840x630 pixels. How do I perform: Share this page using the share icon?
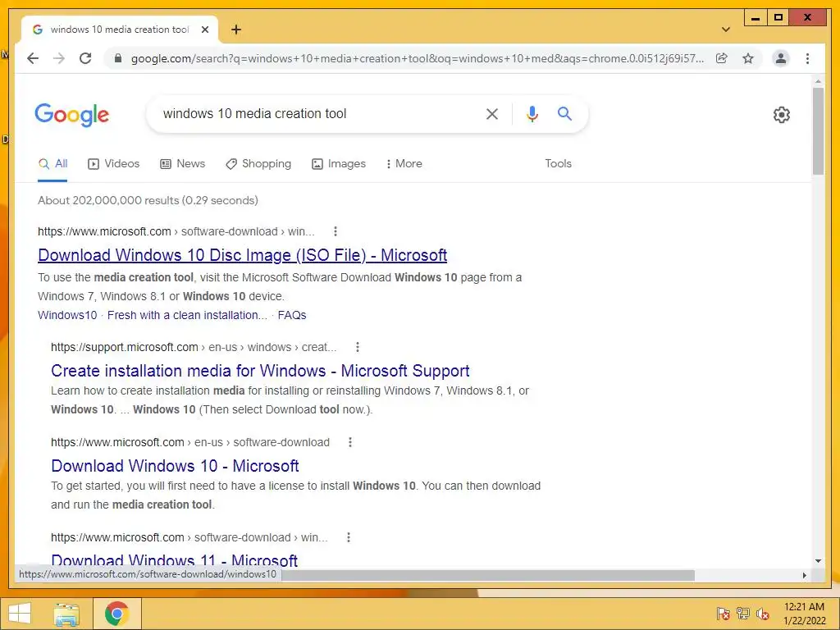[722, 58]
